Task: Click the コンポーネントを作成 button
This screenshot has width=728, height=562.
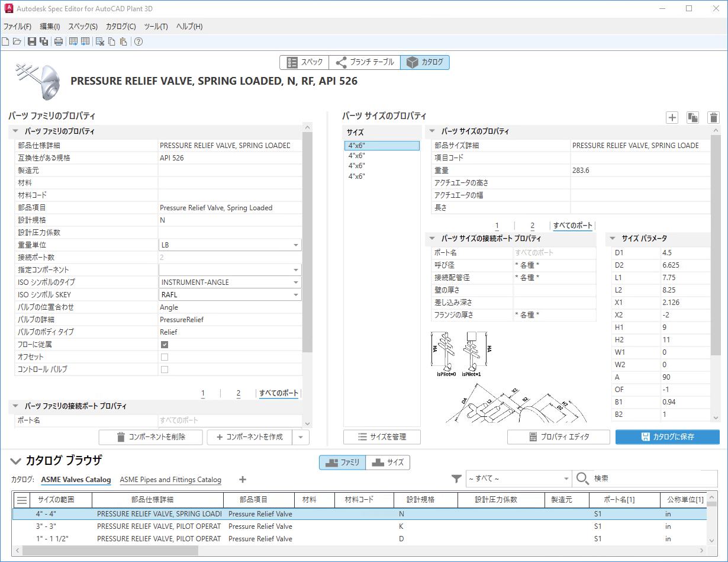Action: tap(250, 438)
